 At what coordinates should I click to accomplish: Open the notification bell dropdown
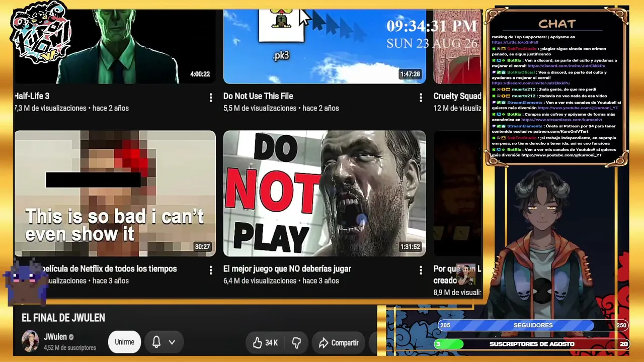(164, 342)
